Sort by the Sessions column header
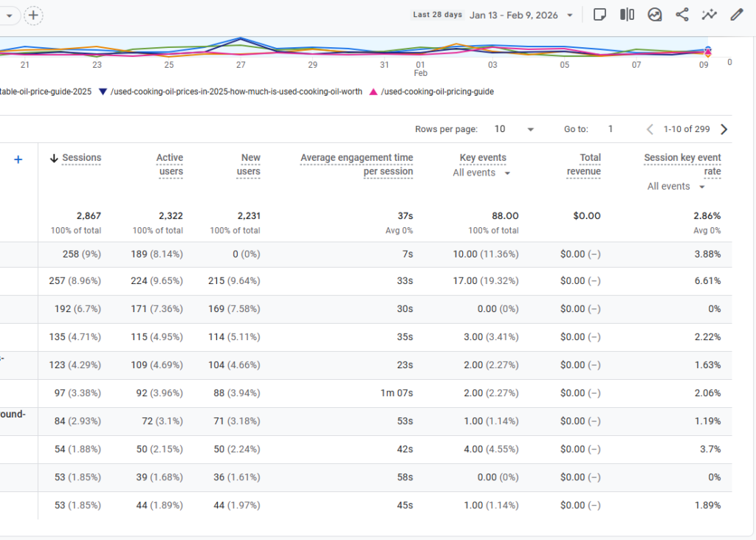This screenshot has height=540, width=756. point(81,158)
